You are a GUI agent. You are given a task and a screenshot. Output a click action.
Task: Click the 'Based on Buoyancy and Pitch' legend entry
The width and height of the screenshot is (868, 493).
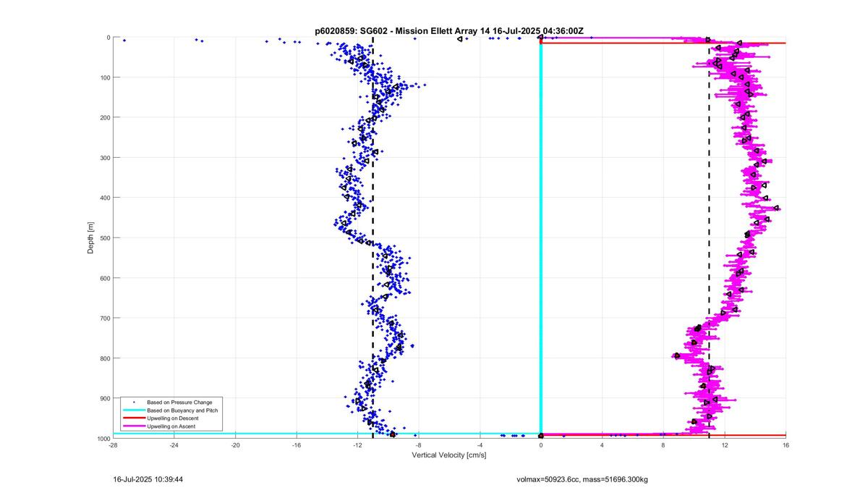point(182,410)
